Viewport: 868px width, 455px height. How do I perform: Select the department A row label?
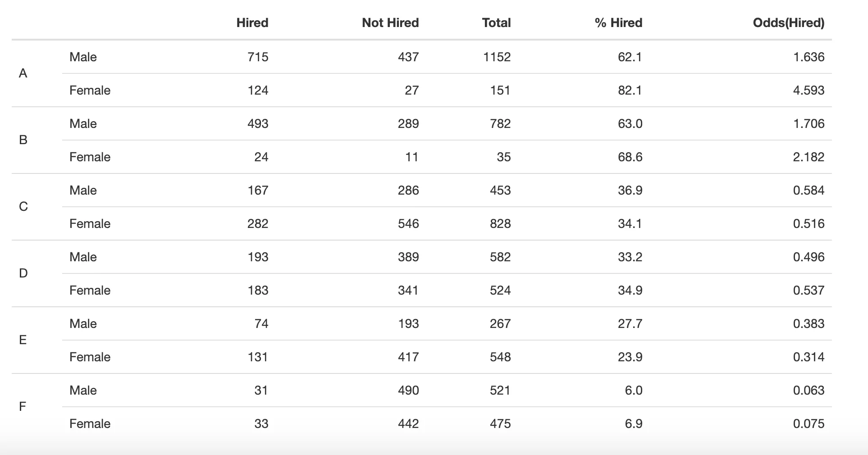coord(23,73)
